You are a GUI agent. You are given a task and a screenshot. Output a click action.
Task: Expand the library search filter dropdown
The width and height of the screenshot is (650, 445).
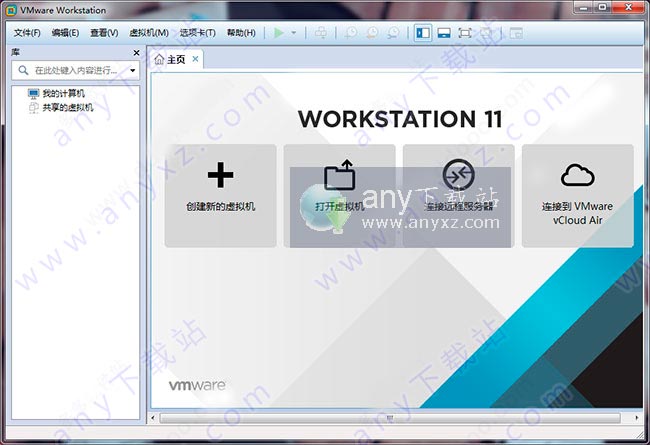[x=132, y=71]
